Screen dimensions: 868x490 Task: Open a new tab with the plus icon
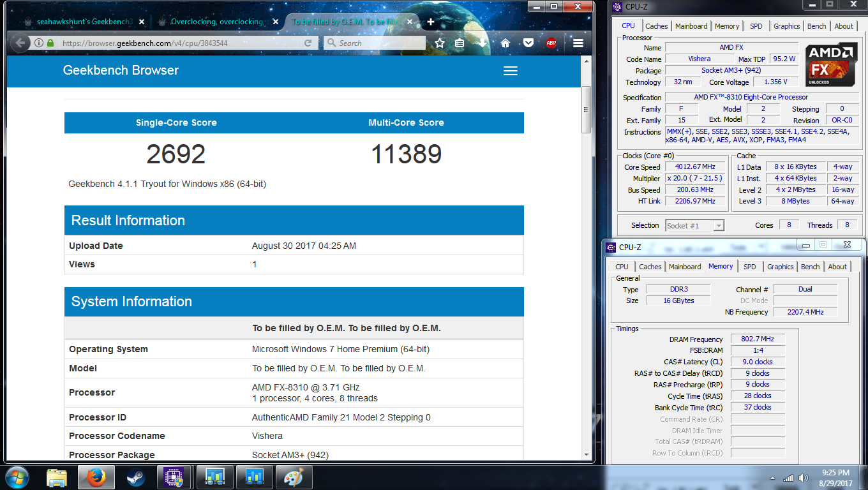point(431,22)
